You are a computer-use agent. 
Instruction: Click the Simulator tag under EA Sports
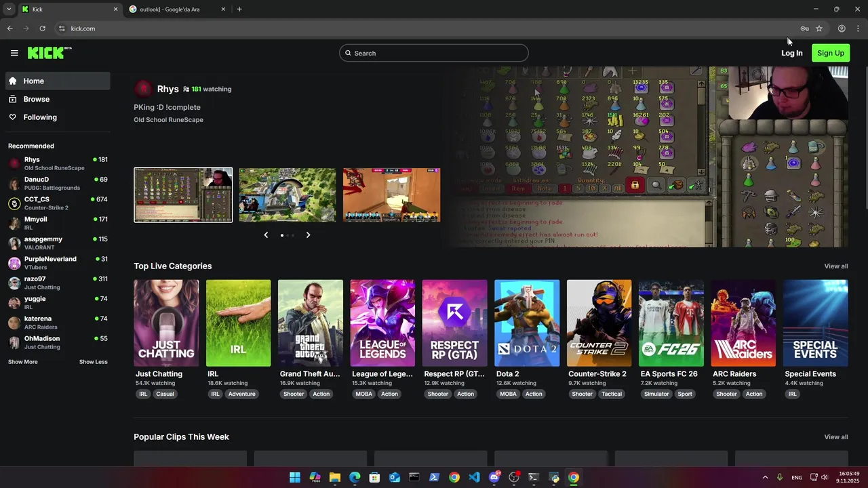[656, 394]
